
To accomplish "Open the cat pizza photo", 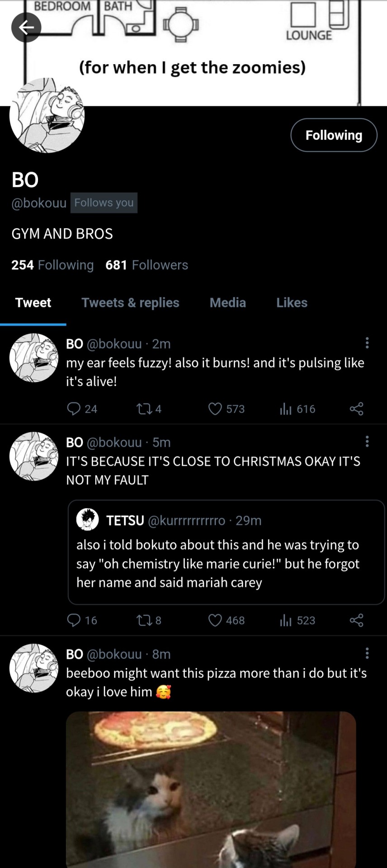I will (x=211, y=789).
